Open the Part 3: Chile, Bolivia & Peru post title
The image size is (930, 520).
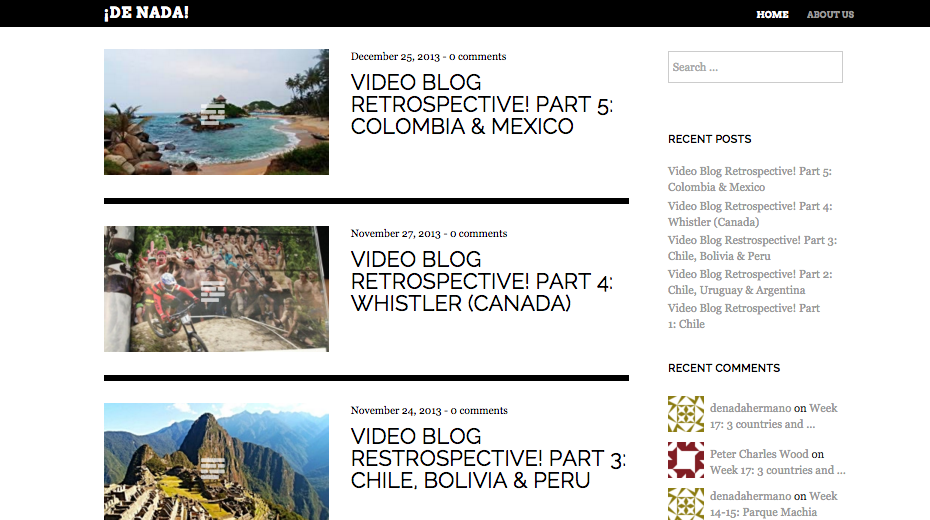point(488,458)
